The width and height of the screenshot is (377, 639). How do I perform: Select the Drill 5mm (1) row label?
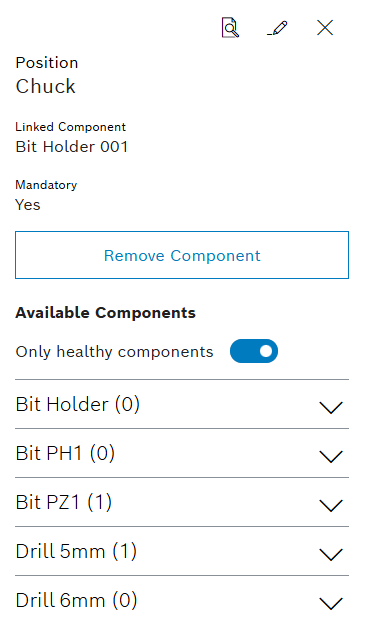pyautogui.click(x=76, y=551)
